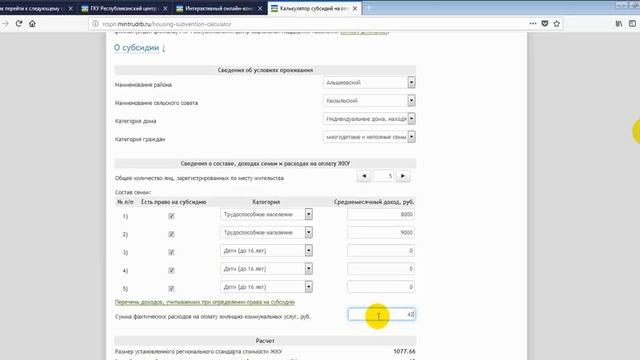The image size is (640, 360).
Task: Open the category dropdown for member 3
Action: [x=267, y=251]
